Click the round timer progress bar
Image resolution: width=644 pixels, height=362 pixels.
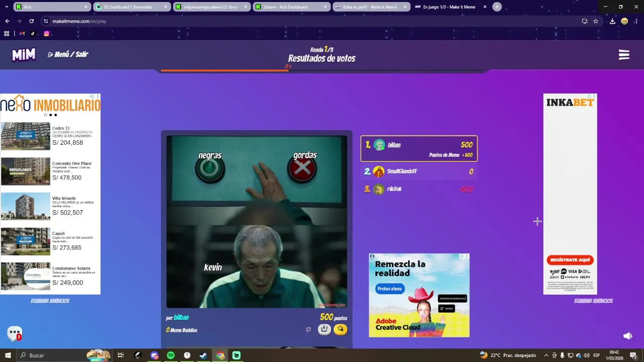[322, 70]
